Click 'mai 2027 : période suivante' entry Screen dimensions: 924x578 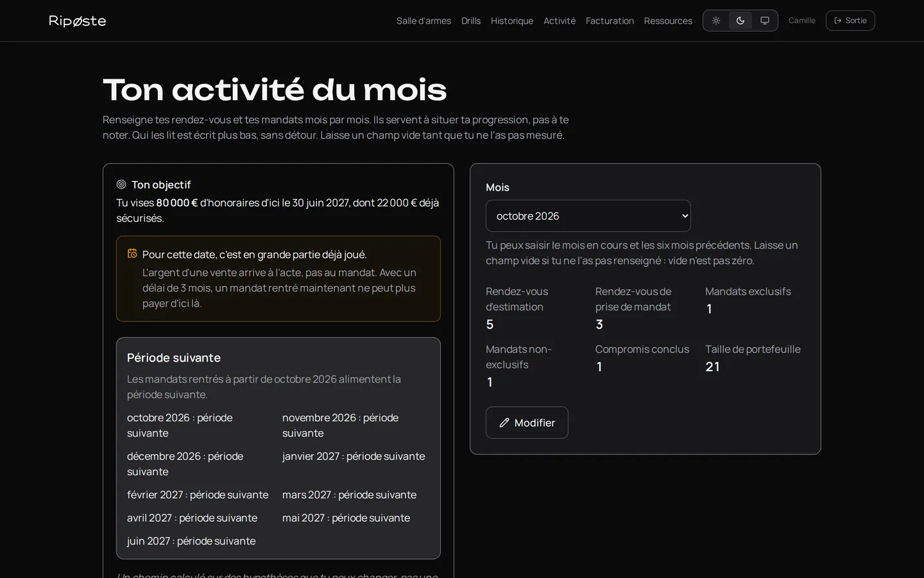point(346,518)
